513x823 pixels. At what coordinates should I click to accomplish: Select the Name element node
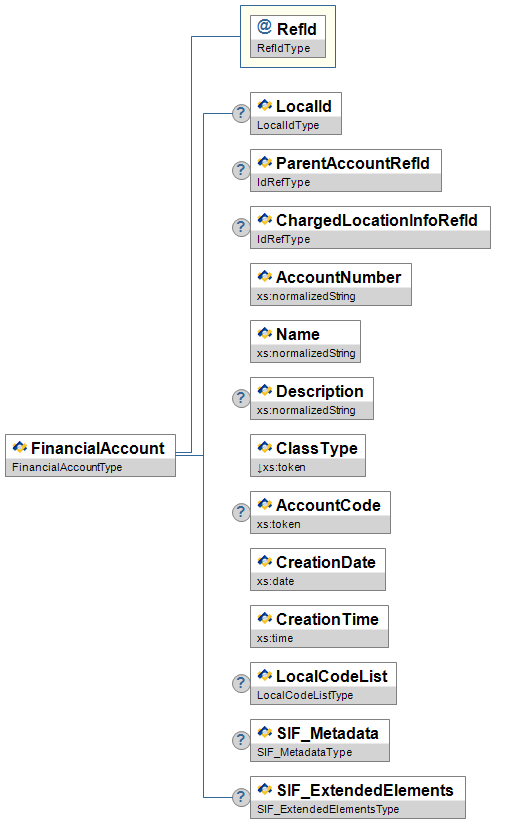point(306,341)
